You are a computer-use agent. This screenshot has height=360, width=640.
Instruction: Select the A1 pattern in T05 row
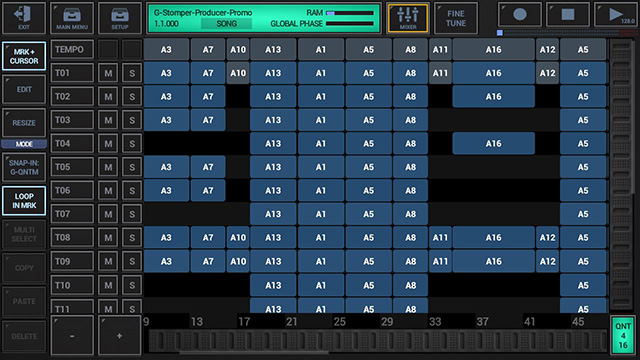pyautogui.click(x=321, y=167)
